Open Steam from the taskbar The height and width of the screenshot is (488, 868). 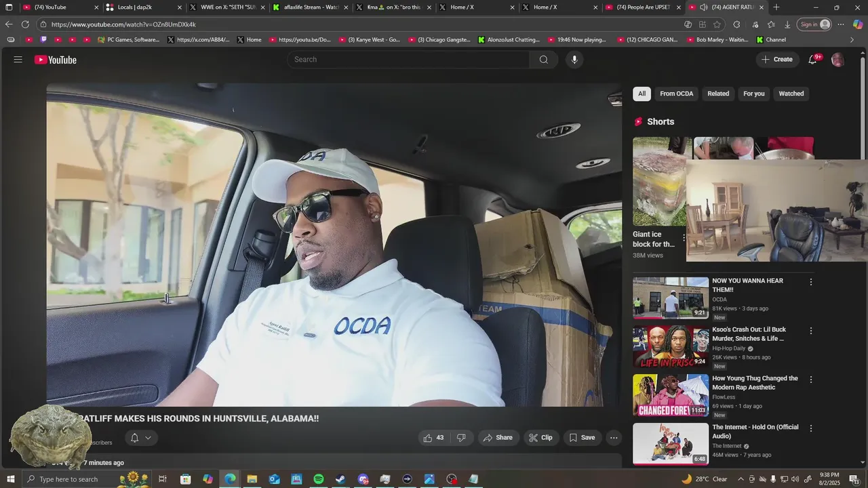(x=340, y=479)
